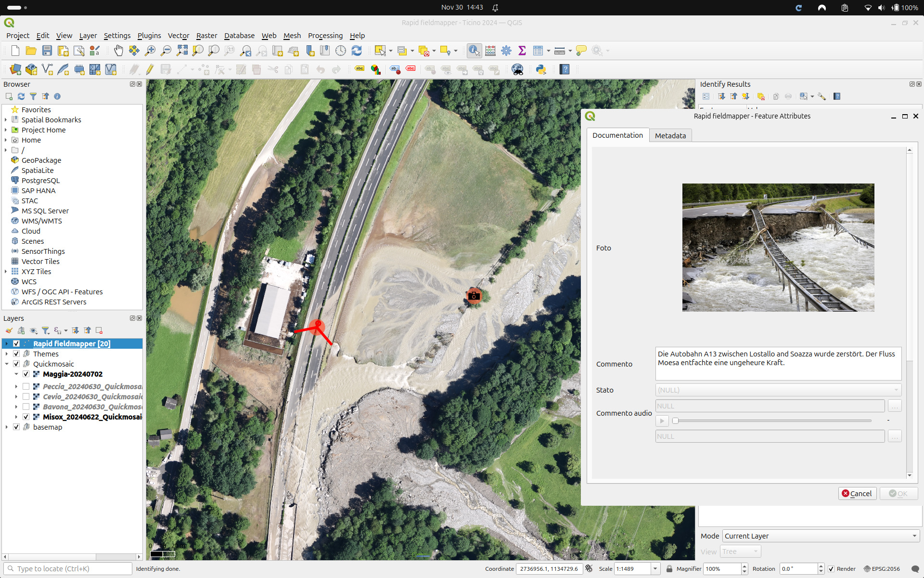Open the Stato dropdown
Image resolution: width=924 pixels, height=578 pixels.
(x=778, y=390)
